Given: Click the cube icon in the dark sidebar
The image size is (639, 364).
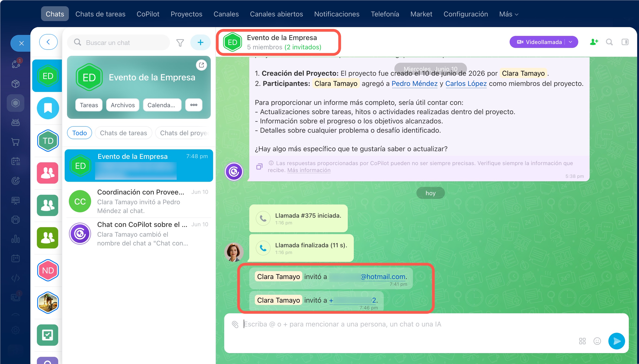Looking at the screenshot, I should click(16, 84).
